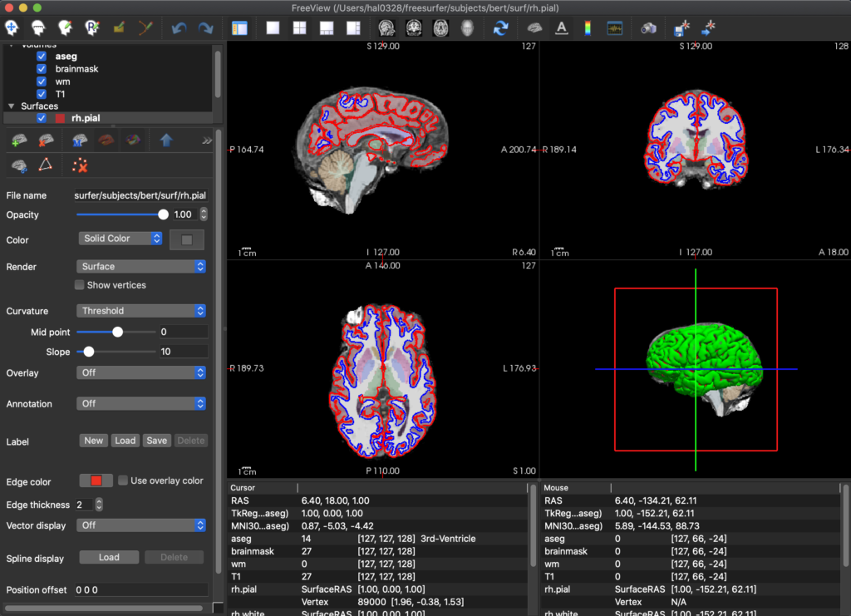Enable the Show vertices checkbox

pos(80,285)
